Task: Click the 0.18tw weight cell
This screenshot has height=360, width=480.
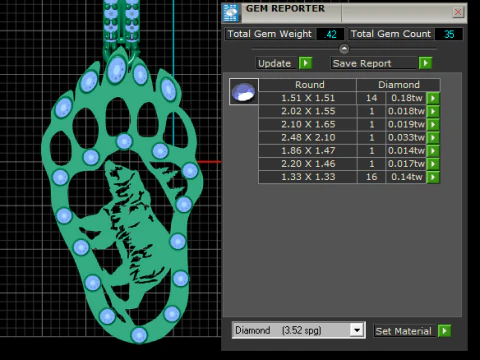Action: [406, 98]
